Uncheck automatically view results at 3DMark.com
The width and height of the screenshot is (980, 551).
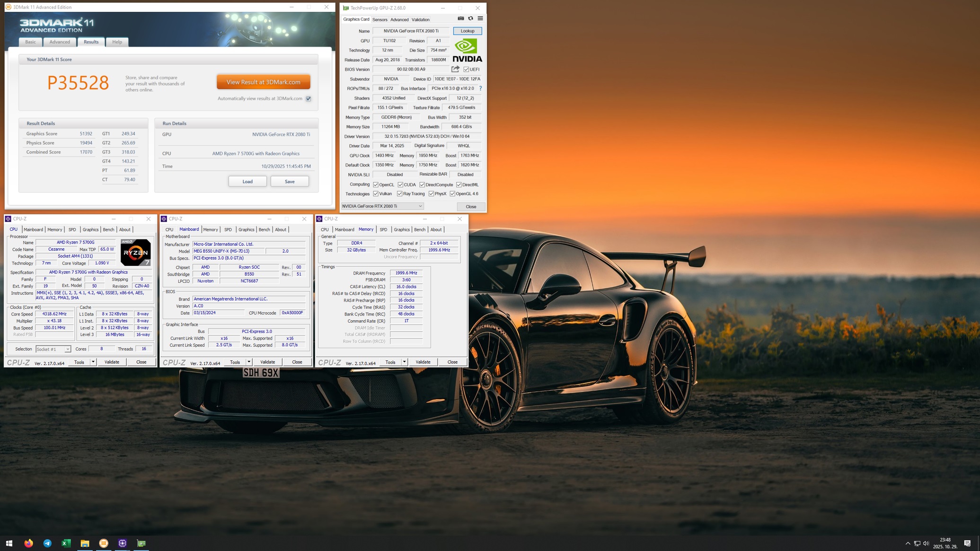point(309,99)
